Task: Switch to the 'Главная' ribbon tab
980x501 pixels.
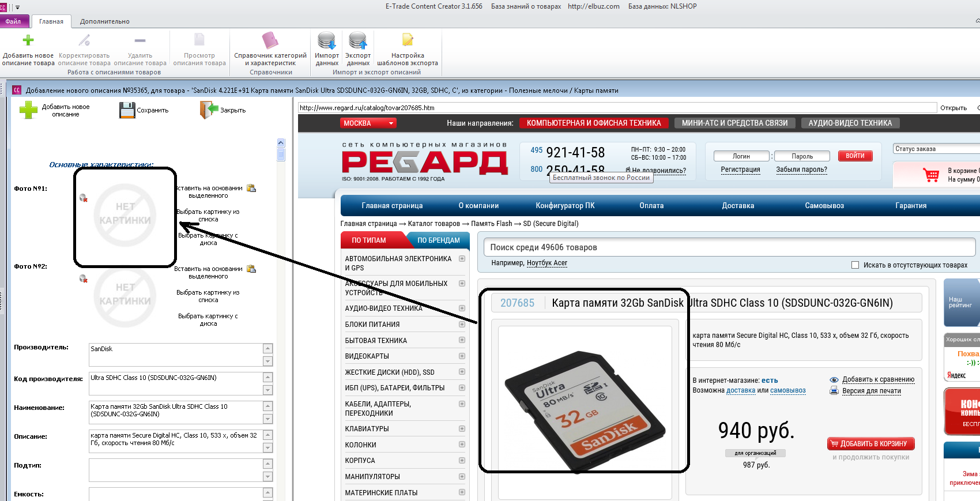Action: (51, 21)
